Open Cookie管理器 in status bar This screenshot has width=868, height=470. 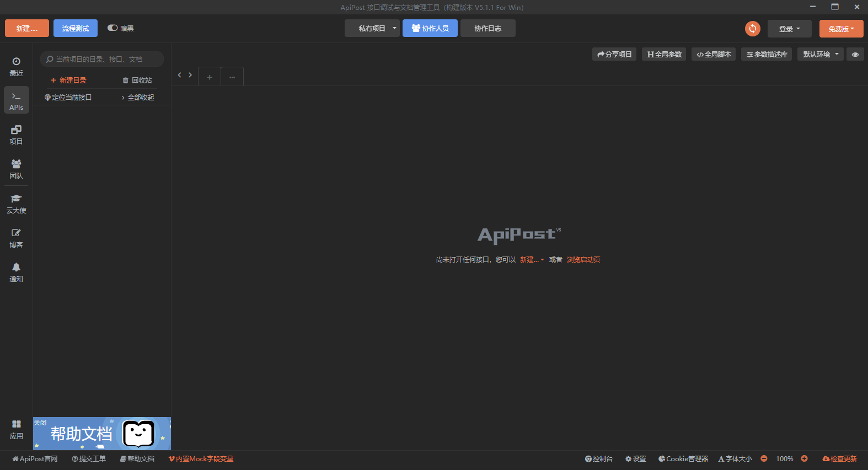(x=683, y=459)
